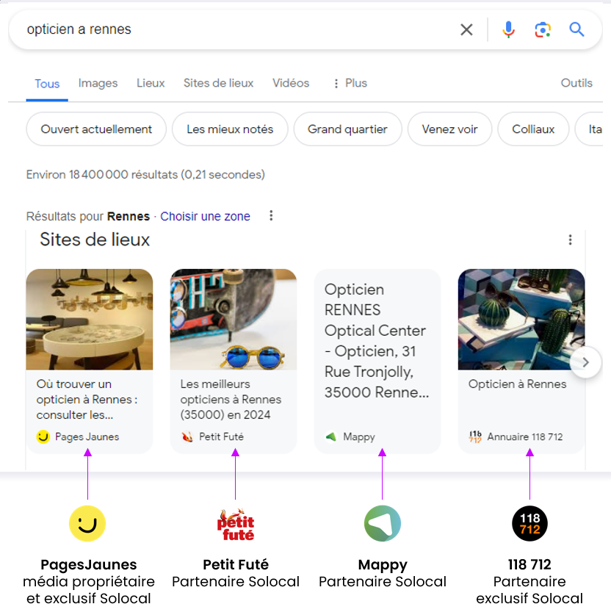The image size is (611, 615).
Task: Click the Sites de lieux heading
Action: point(95,240)
